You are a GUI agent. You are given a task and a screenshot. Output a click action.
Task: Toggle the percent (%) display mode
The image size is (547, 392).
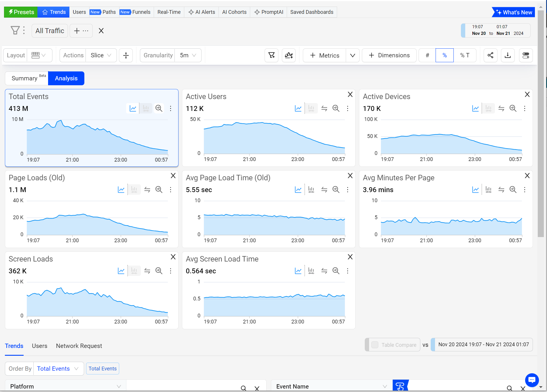(445, 55)
